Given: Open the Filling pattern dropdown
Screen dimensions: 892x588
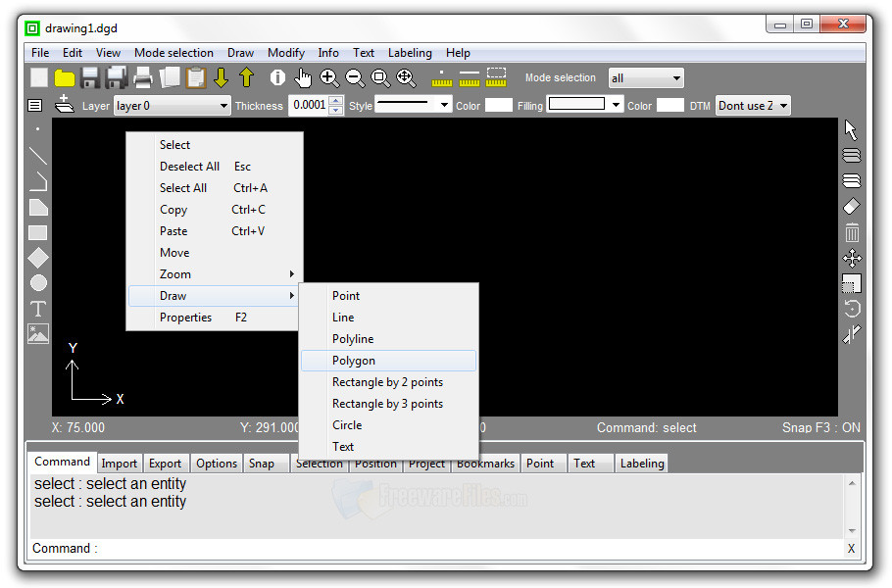Looking at the screenshot, I should coord(585,105).
